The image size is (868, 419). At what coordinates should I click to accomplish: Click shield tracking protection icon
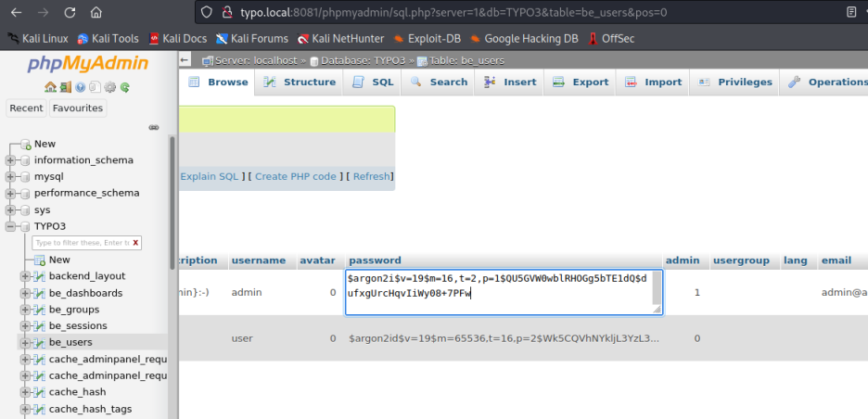pos(207,12)
